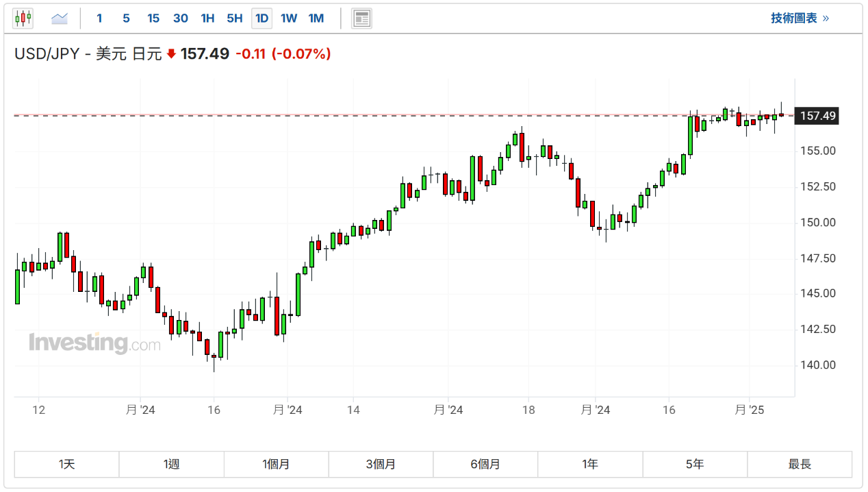The image size is (868, 492).
Task: Click the 157.49 current price label
Action: point(818,116)
